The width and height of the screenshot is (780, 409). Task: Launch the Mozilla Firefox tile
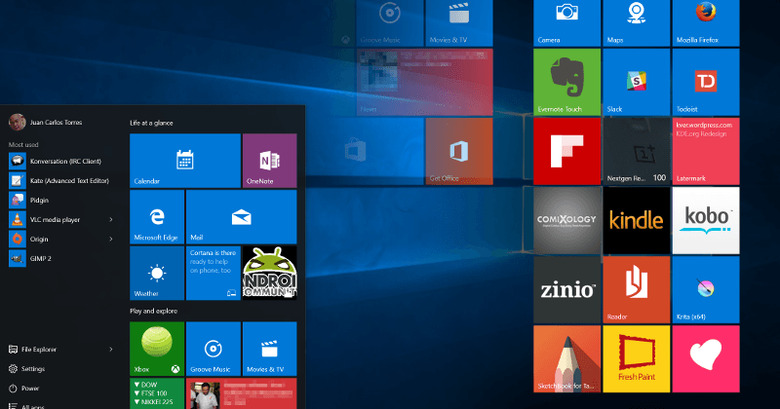(x=706, y=23)
